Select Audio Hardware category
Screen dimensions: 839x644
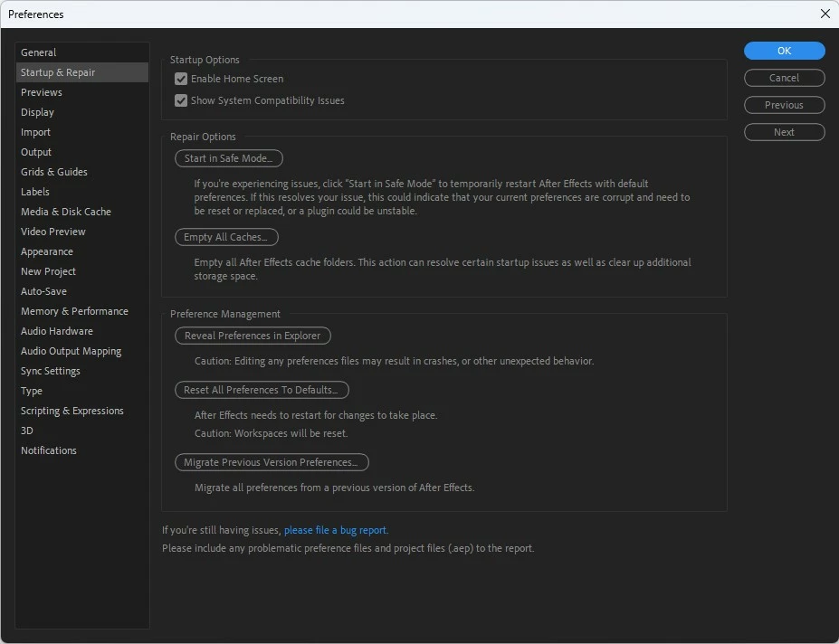pos(81,331)
